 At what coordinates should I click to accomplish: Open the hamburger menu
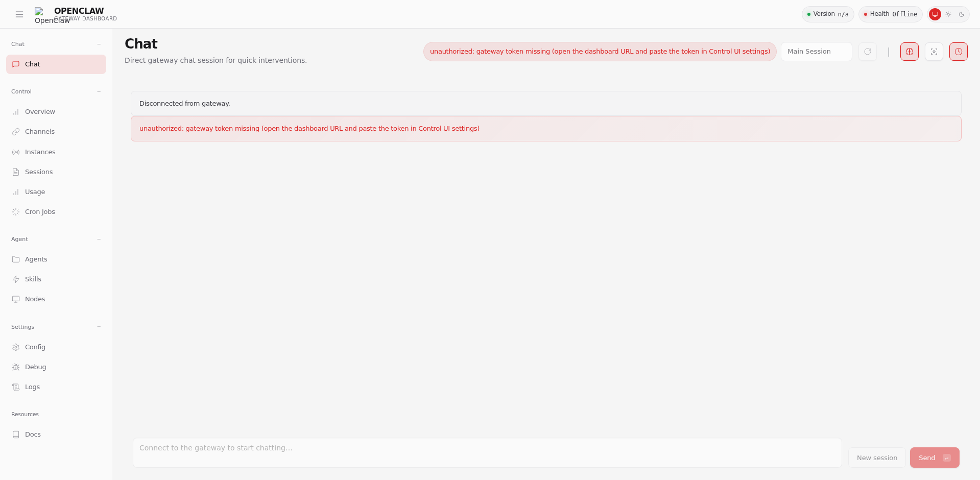click(19, 14)
